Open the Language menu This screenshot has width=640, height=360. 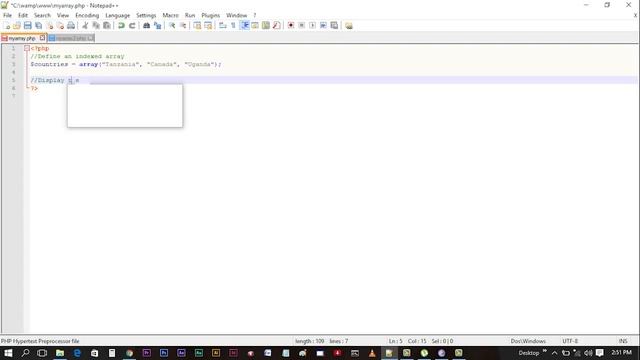pos(118,15)
